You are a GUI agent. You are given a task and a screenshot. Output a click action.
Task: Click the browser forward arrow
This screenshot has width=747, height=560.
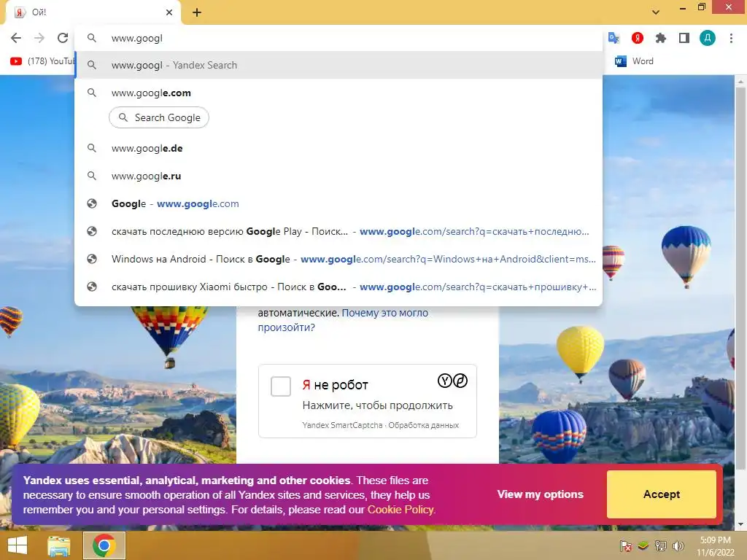click(39, 38)
